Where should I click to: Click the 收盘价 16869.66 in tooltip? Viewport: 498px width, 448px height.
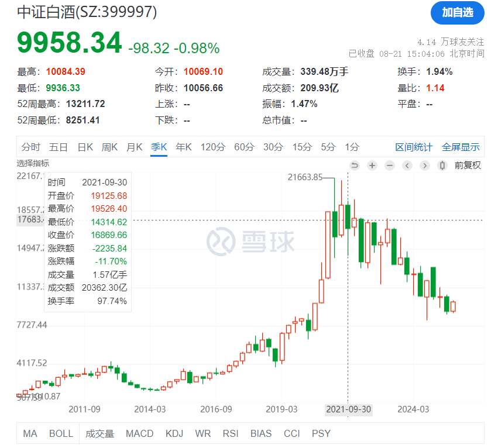click(109, 235)
